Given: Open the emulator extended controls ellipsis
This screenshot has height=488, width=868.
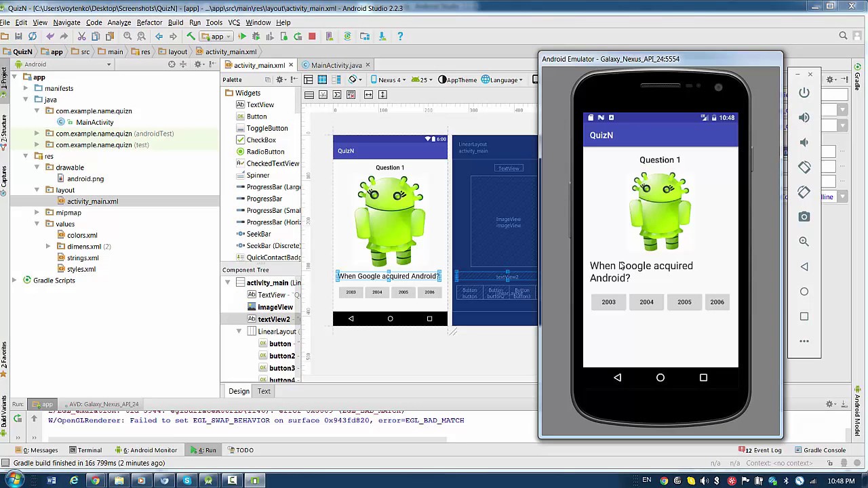Looking at the screenshot, I should pos(804,341).
